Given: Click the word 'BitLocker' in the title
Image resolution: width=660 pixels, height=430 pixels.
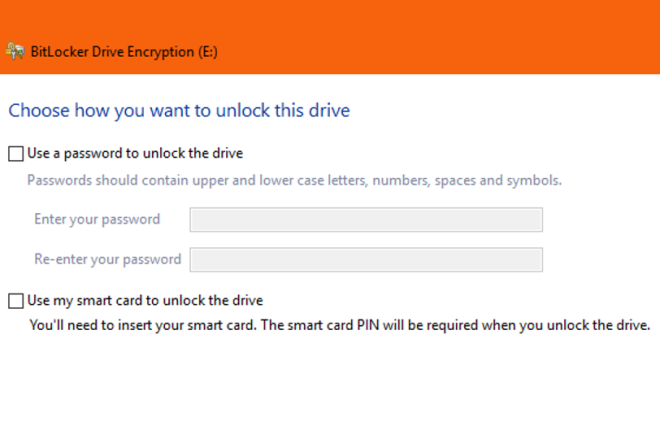Looking at the screenshot, I should point(60,52).
